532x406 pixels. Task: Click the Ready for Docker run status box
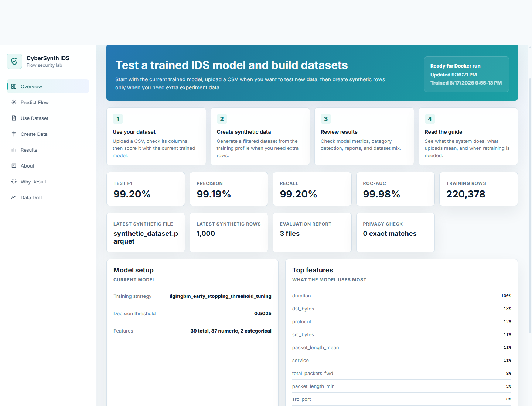click(x=467, y=74)
